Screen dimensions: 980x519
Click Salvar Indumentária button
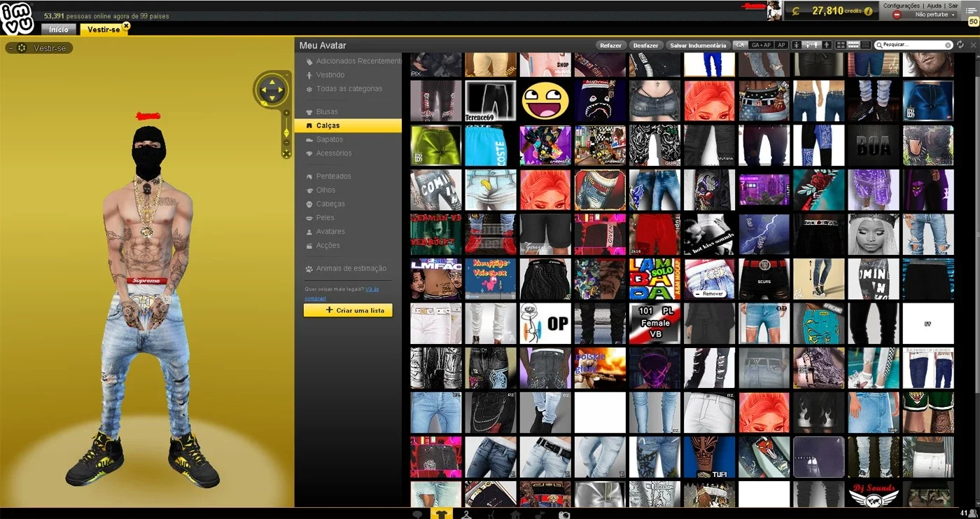coord(698,46)
